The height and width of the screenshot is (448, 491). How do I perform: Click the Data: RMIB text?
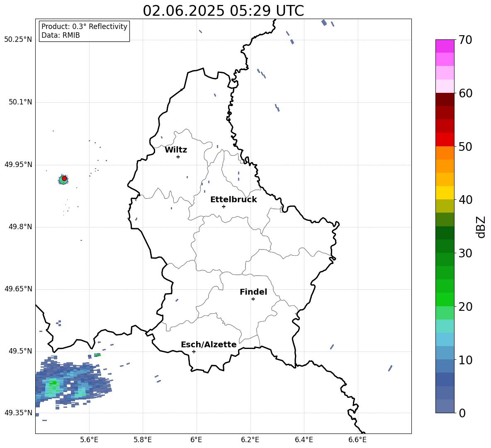click(x=61, y=35)
